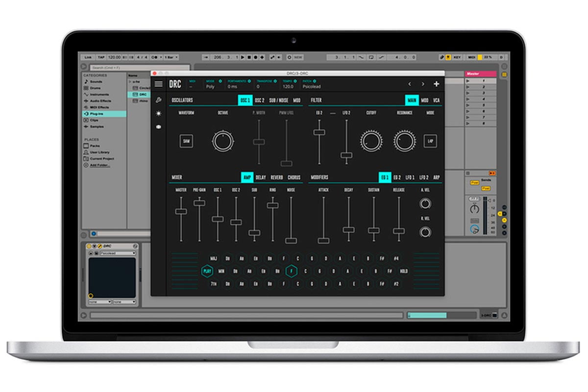Add a new patch with plus icon

(436, 84)
